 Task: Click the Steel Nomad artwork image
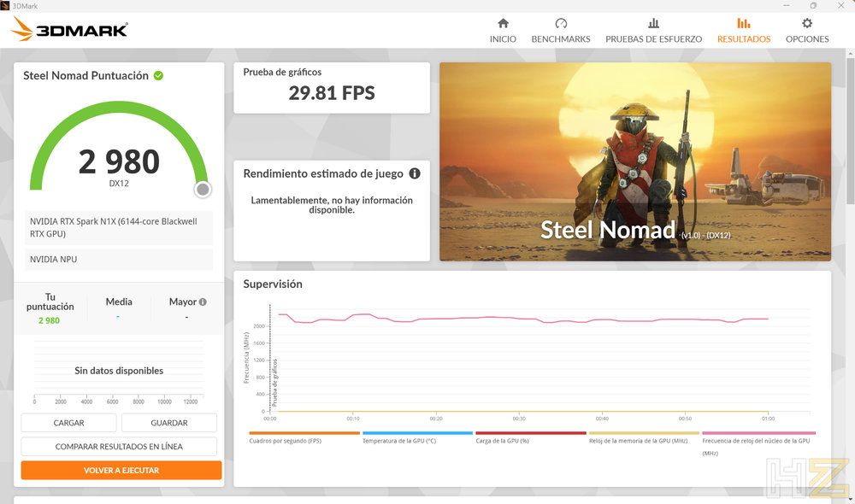[635, 161]
